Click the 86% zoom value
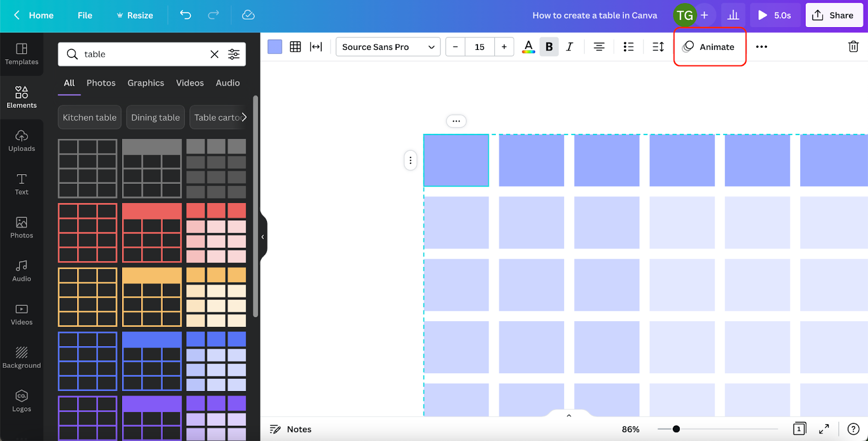Viewport: 868px width, 441px height. coord(630,429)
